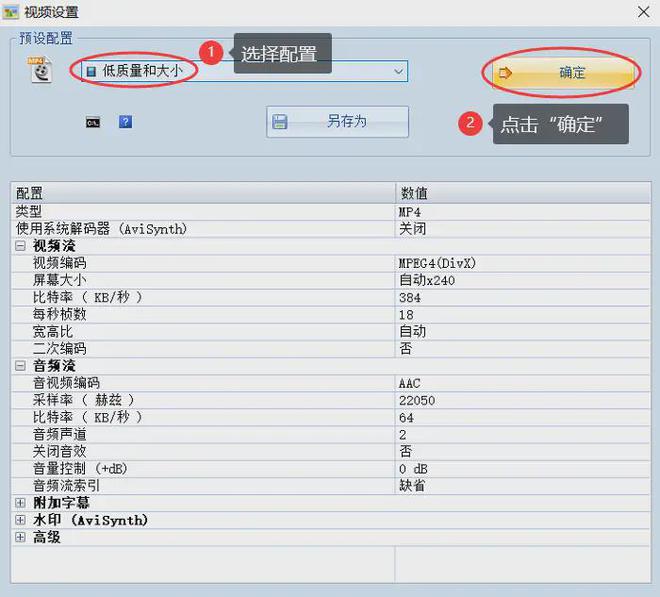Click the 关闭 value for AviSynth decoder
Viewport: 660px width, 597px height.
pos(412,229)
